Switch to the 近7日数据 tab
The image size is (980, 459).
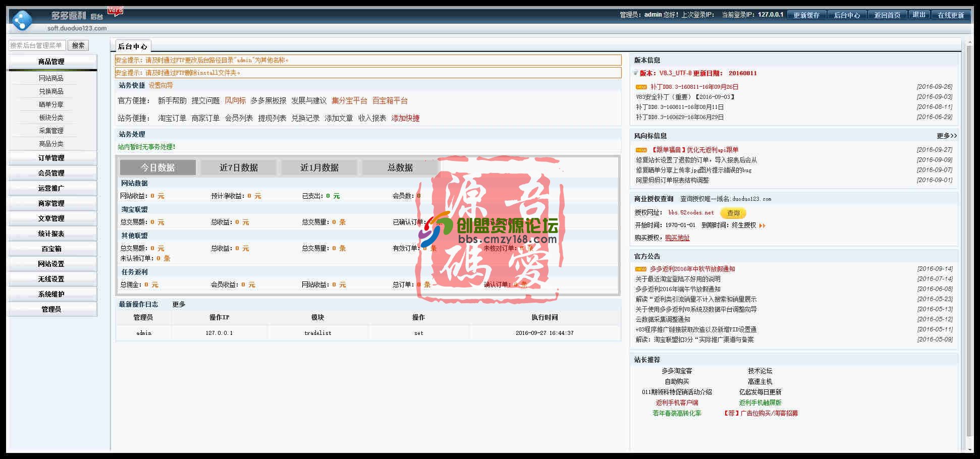239,167
